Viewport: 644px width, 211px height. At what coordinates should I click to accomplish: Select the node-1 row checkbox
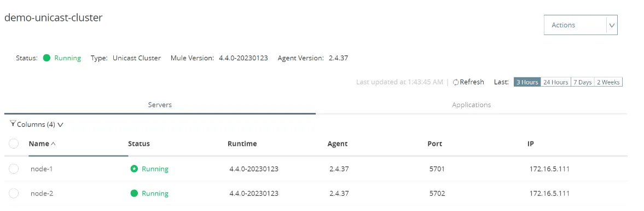(x=14, y=169)
